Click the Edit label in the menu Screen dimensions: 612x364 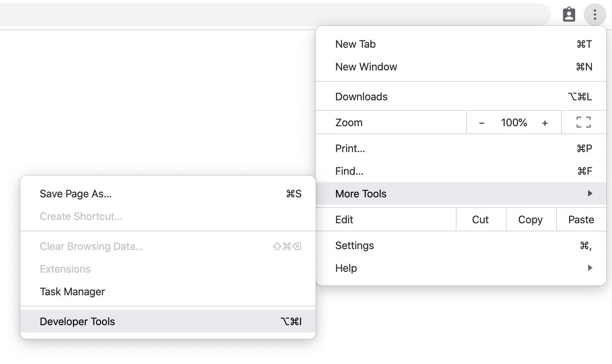(344, 220)
